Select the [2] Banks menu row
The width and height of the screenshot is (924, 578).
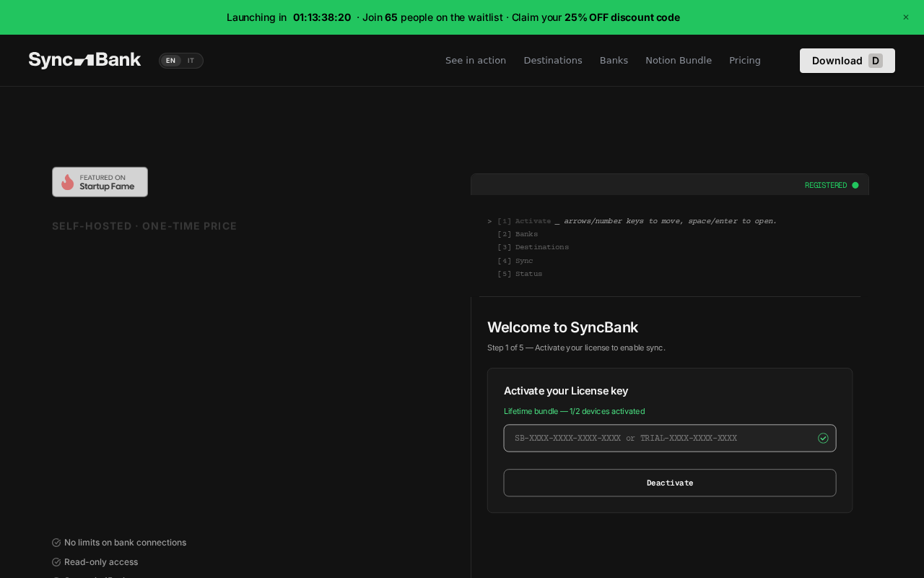pyautogui.click(x=518, y=234)
